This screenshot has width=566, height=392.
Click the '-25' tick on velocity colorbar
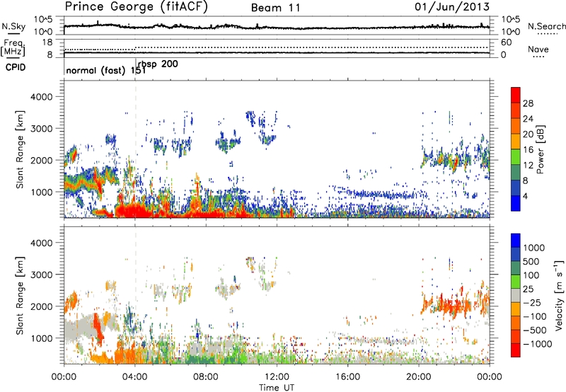pos(531,303)
